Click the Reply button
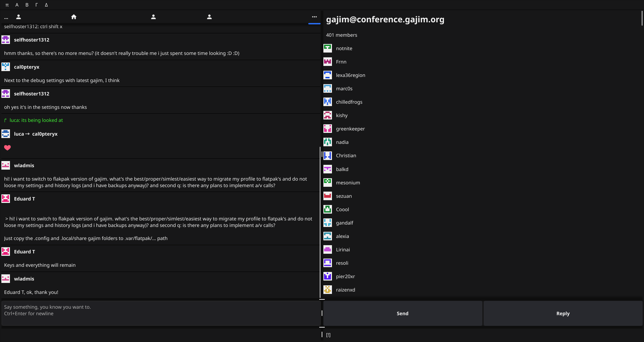This screenshot has height=342, width=644. pos(563,313)
